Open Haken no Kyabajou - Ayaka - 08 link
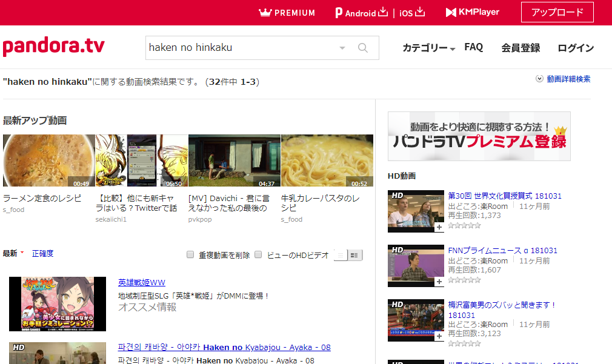 coord(224,347)
